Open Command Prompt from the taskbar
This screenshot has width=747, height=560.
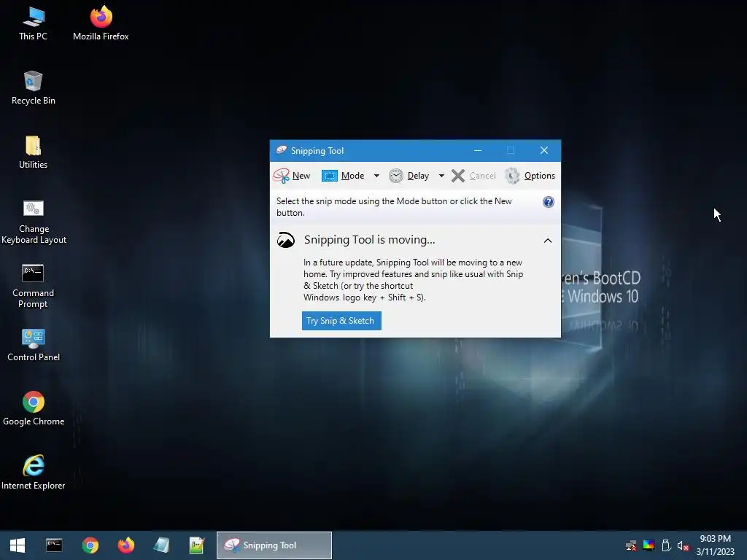point(54,545)
